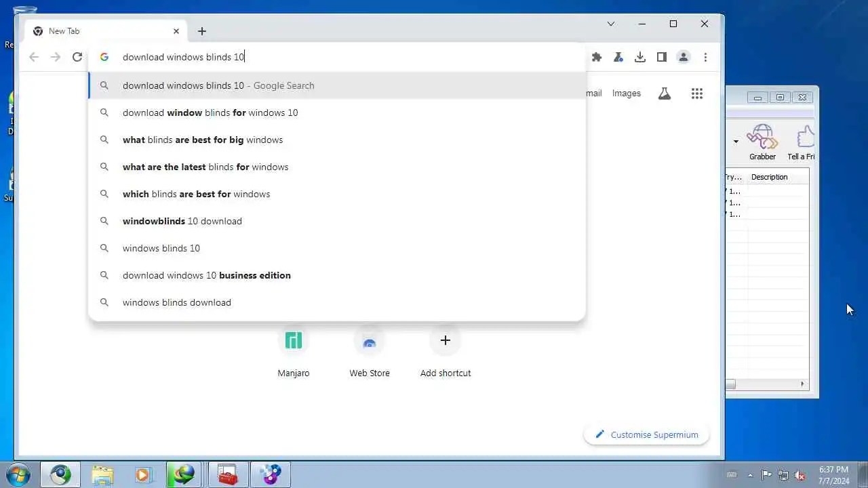Click right arrow of horizontal scrollbar

tap(802, 384)
